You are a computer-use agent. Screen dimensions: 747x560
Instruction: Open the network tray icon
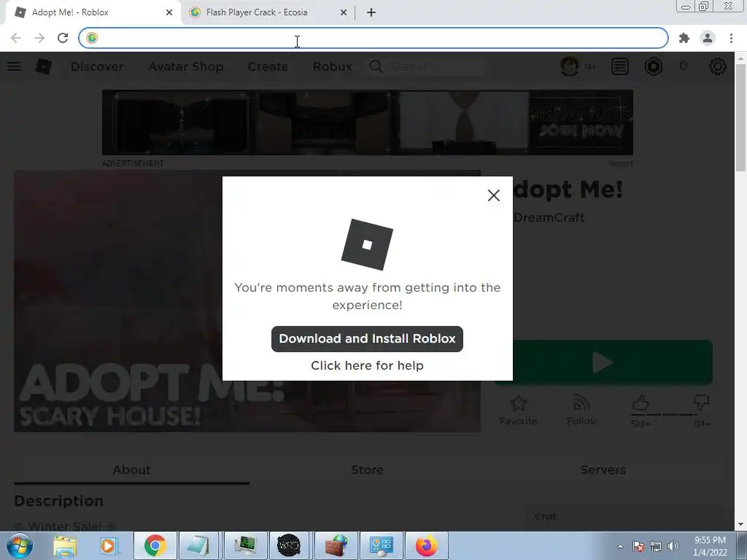click(656, 546)
